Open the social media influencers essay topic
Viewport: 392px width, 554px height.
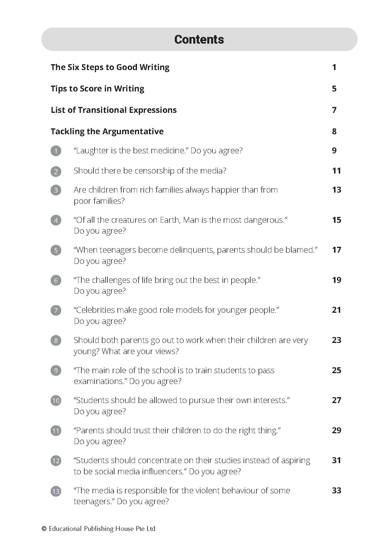coord(192,466)
